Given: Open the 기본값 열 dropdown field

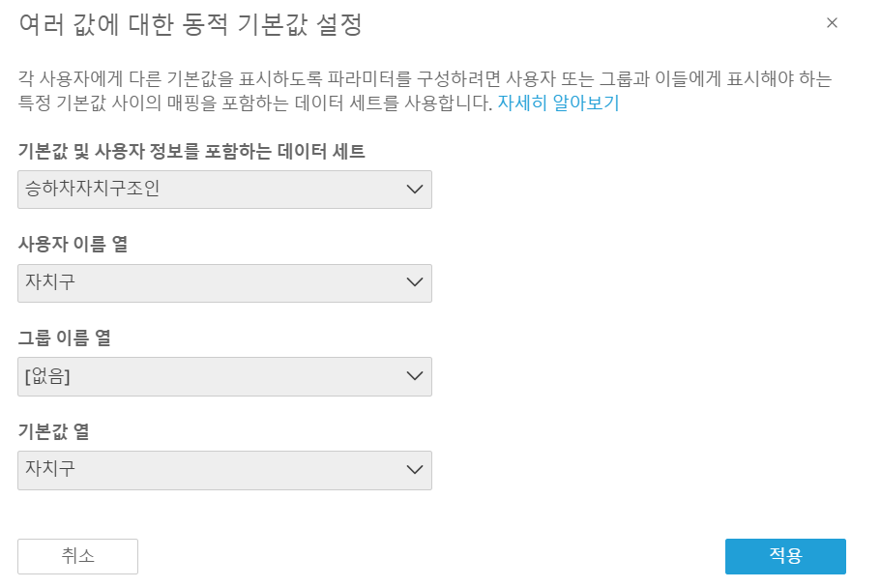Looking at the screenshot, I should 224,470.
